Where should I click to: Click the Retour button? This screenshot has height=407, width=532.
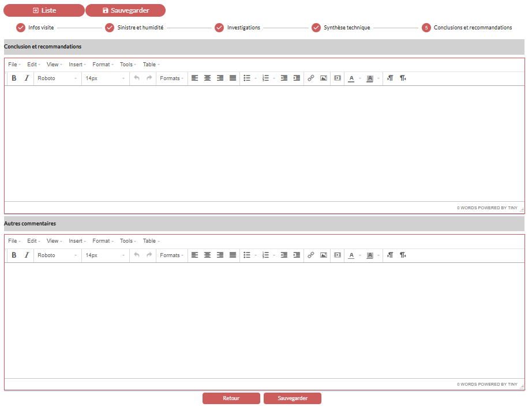tap(231, 398)
